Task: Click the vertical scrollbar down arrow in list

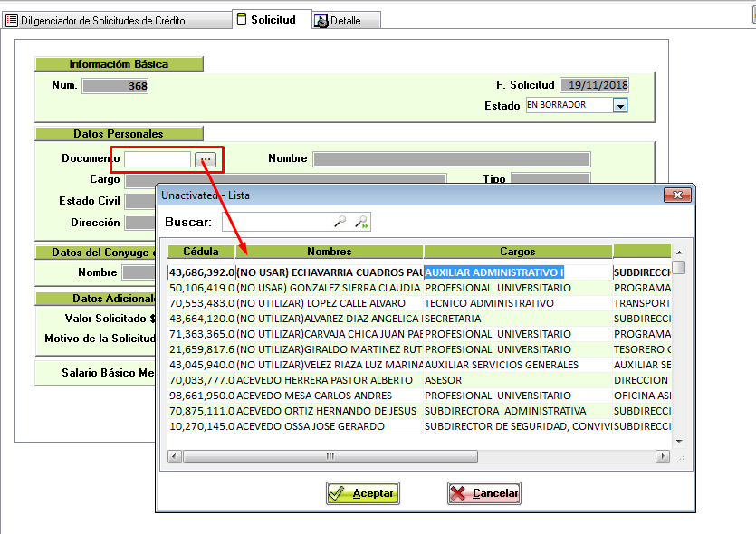Action: (678, 440)
